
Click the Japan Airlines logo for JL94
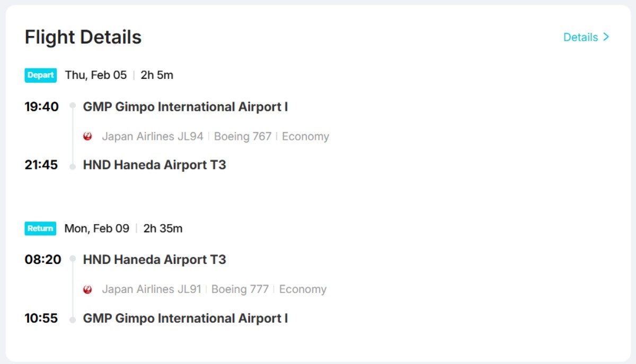click(88, 137)
